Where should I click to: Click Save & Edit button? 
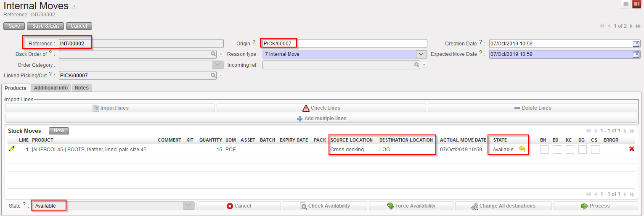pos(45,26)
